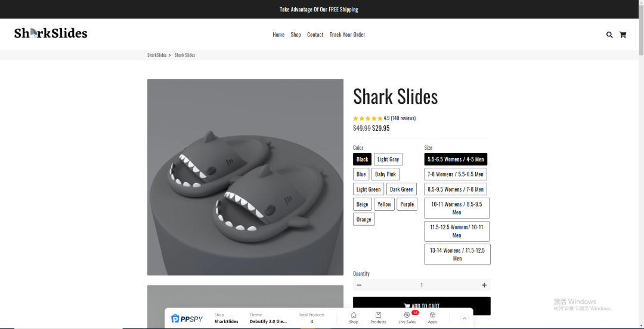Choose size 7-8 Womens / 5.5-6.5 Men

[456, 174]
